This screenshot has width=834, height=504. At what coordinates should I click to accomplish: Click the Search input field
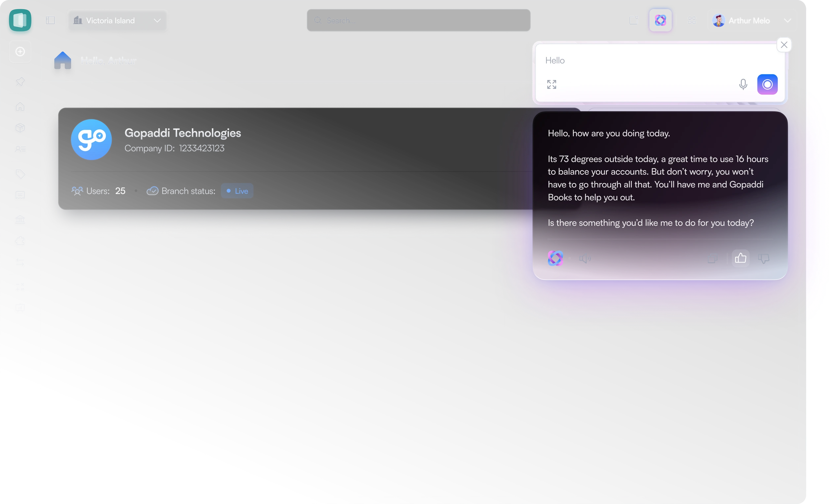[418, 20]
